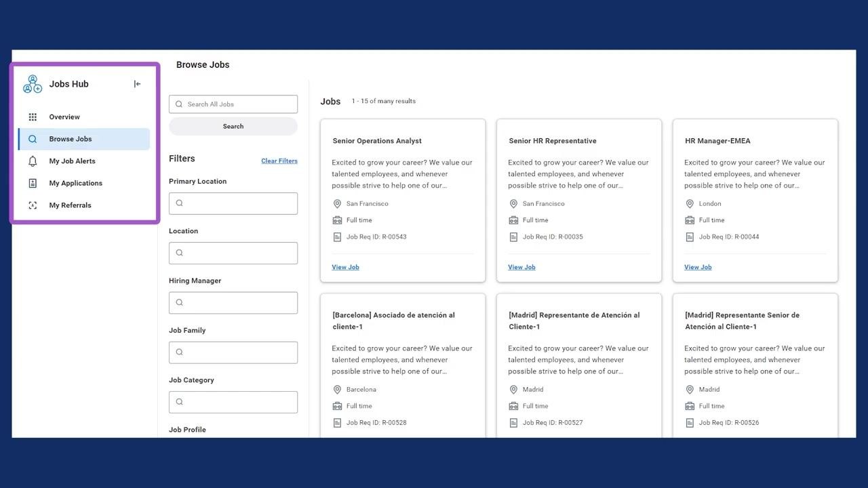Open My Applications page
The height and width of the screenshot is (488, 868).
pyautogui.click(x=84, y=183)
